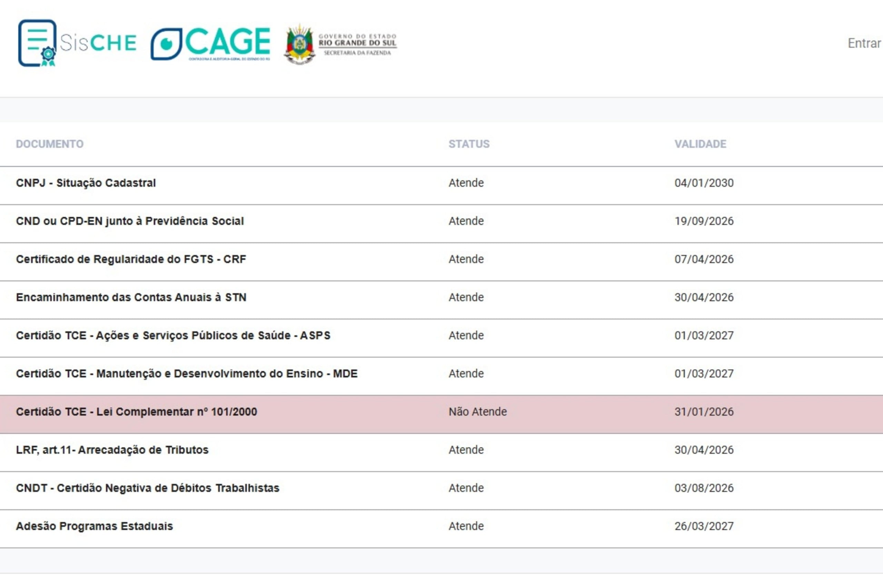Click the Entrar login link
This screenshot has width=883, height=588.
tap(864, 43)
